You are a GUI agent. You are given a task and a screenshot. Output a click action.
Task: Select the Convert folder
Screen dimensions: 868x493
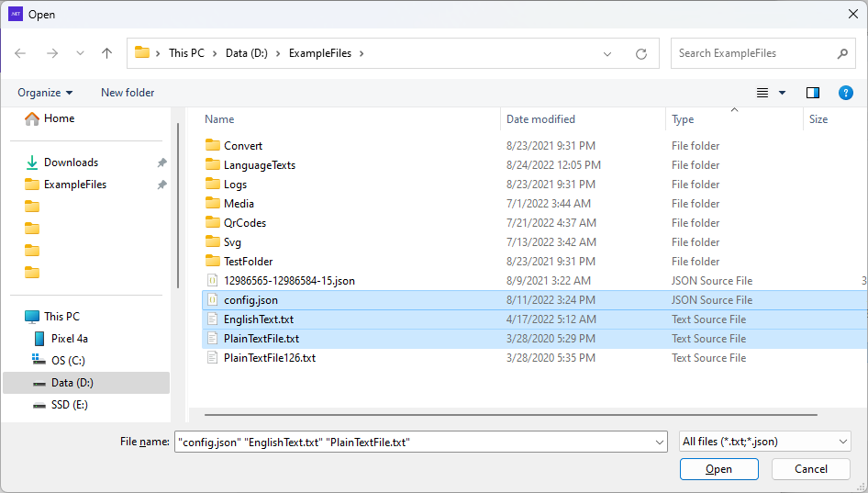point(243,146)
